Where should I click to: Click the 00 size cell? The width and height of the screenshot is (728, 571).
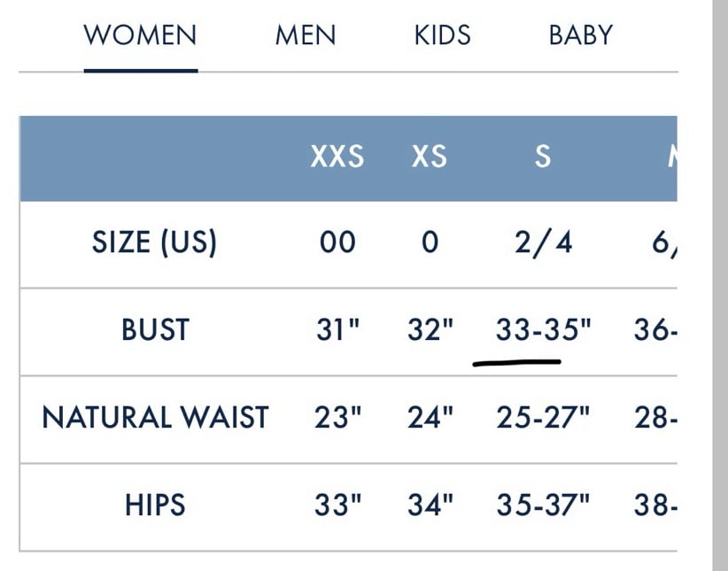(x=337, y=243)
